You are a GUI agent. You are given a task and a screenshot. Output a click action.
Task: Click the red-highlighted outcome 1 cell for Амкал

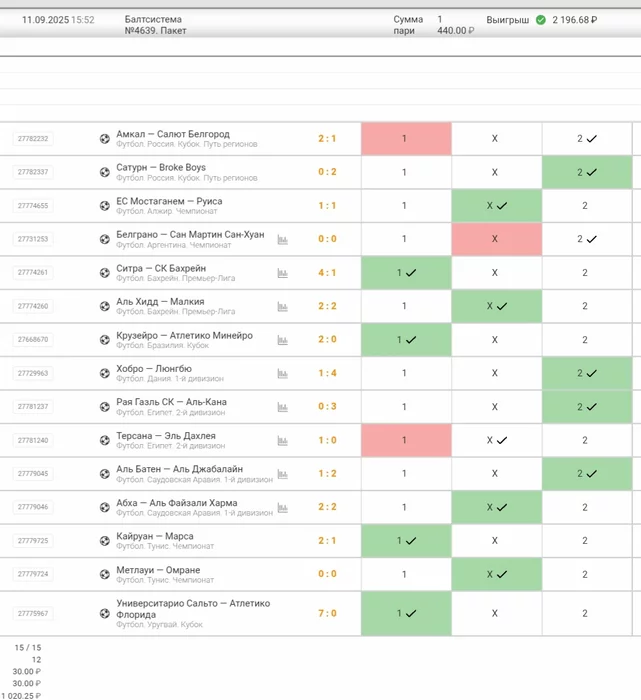tap(405, 139)
